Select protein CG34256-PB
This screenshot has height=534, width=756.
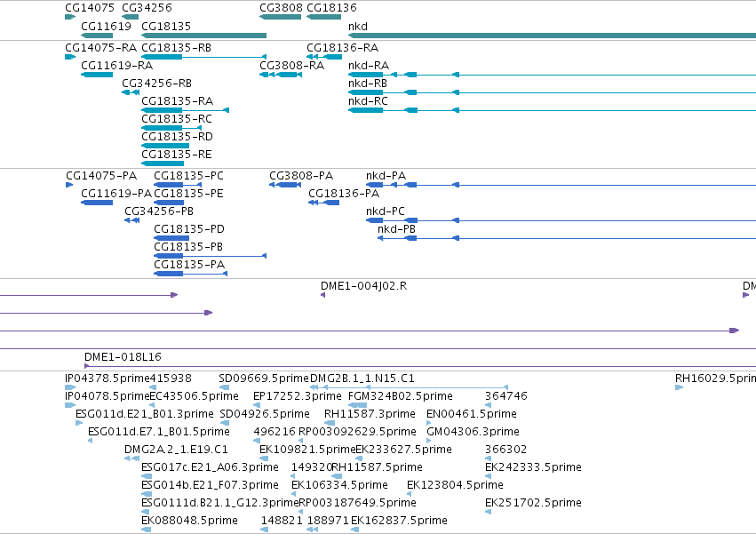point(159,211)
